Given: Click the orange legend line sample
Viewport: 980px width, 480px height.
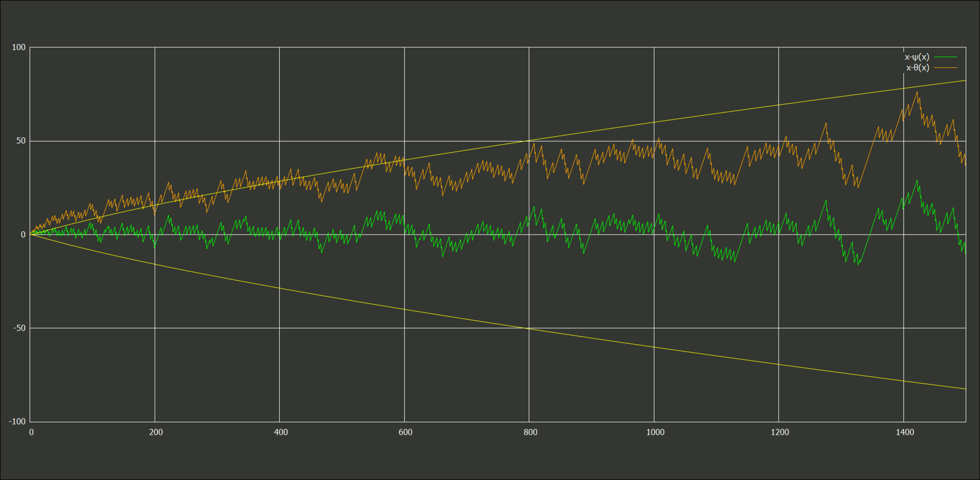Looking at the screenshot, I should click(x=946, y=68).
